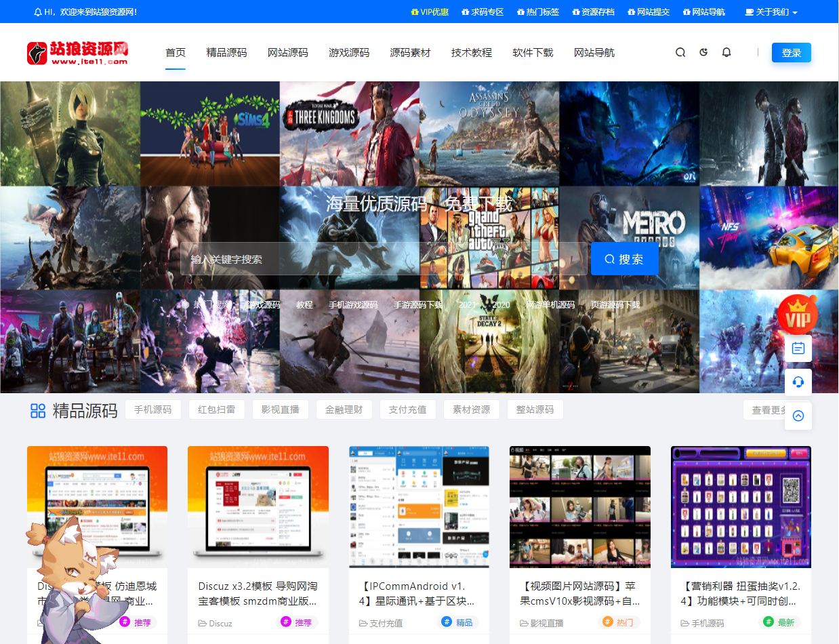The width and height of the screenshot is (839, 644).
Task: Open the VIP优惠 link in top bar
Action: click(x=430, y=12)
